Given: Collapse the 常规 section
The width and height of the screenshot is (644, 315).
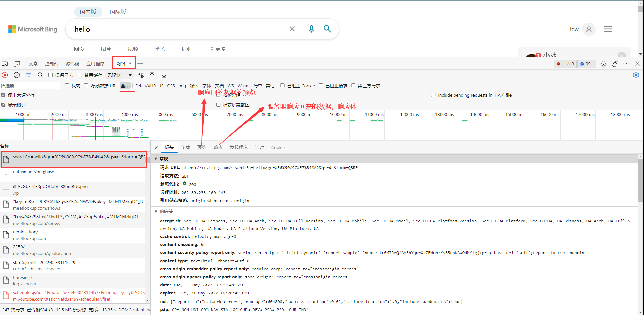Looking at the screenshot, I should coord(156,159).
